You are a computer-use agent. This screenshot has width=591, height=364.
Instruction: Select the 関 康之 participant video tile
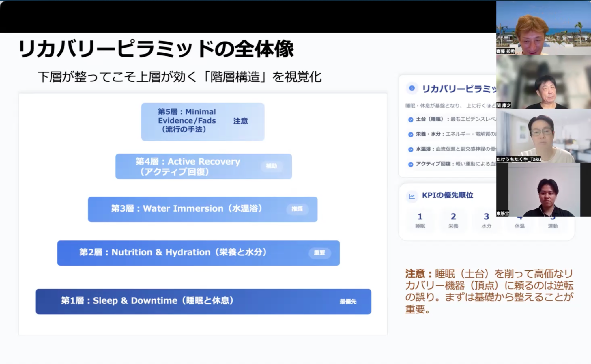[544, 82]
